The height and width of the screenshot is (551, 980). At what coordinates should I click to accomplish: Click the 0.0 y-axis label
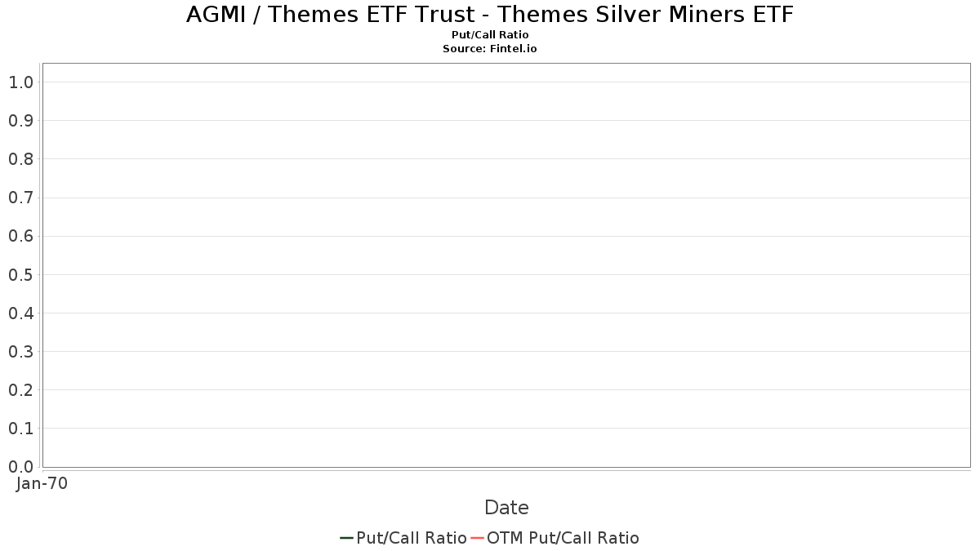click(20, 466)
